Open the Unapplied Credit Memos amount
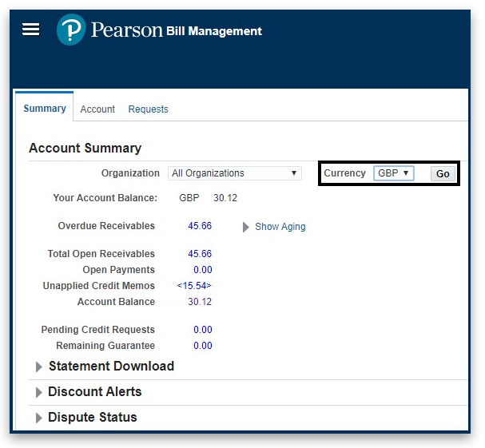The width and height of the screenshot is (485, 448). coord(194,286)
